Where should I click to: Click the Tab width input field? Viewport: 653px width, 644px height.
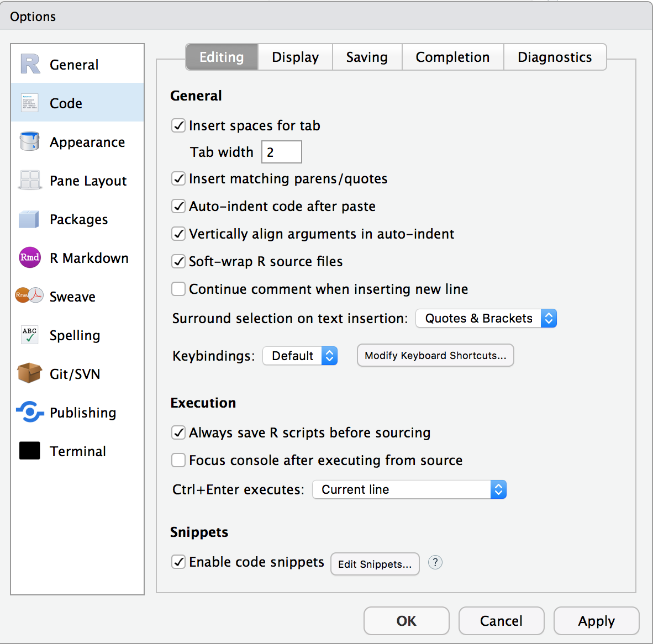281,152
